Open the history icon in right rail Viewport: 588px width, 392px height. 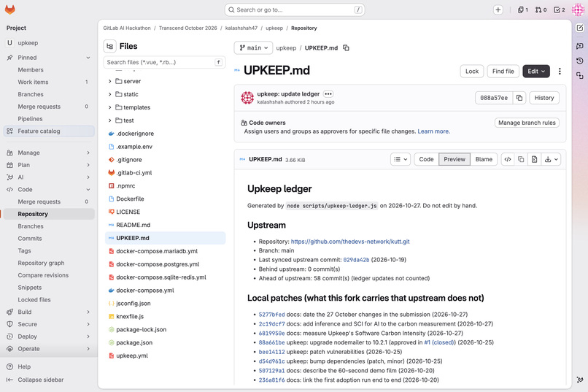(580, 61)
